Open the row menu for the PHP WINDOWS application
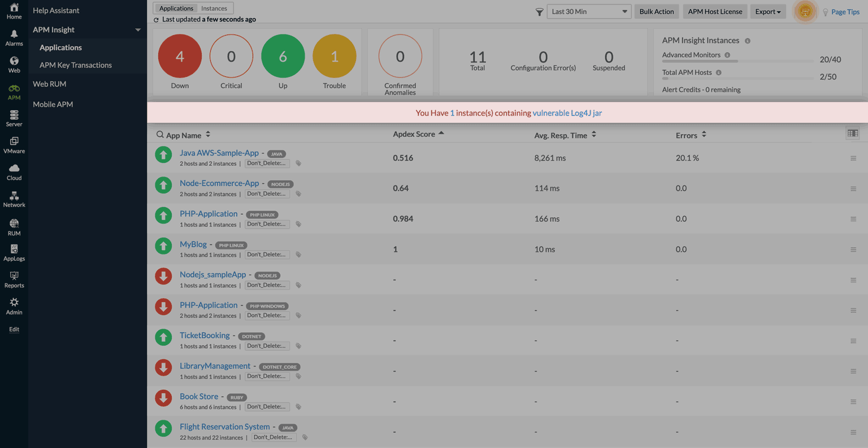Viewport: 868px width, 448px height. point(853,311)
